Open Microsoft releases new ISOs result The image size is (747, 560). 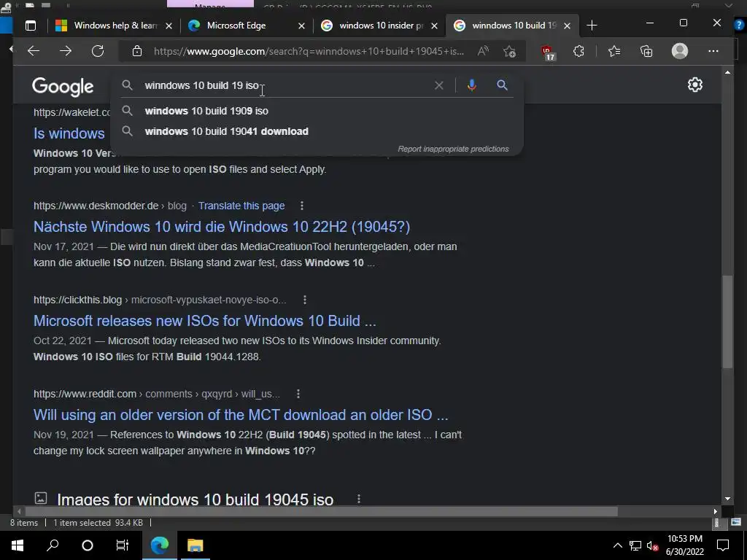pyautogui.click(x=205, y=321)
